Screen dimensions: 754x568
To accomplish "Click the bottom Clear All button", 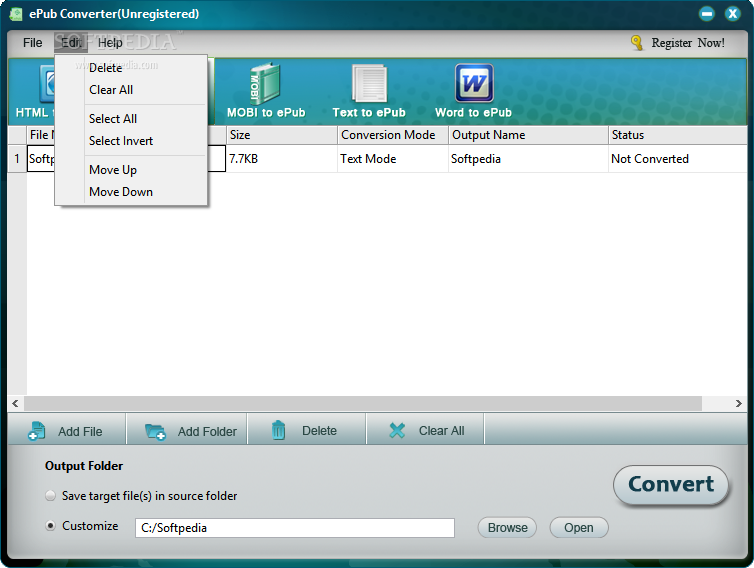I will coord(425,430).
